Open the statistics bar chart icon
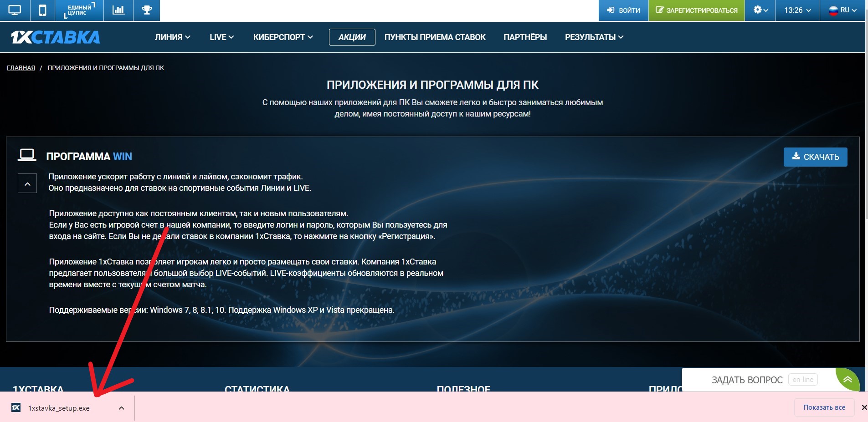This screenshot has width=868, height=422. [x=118, y=10]
